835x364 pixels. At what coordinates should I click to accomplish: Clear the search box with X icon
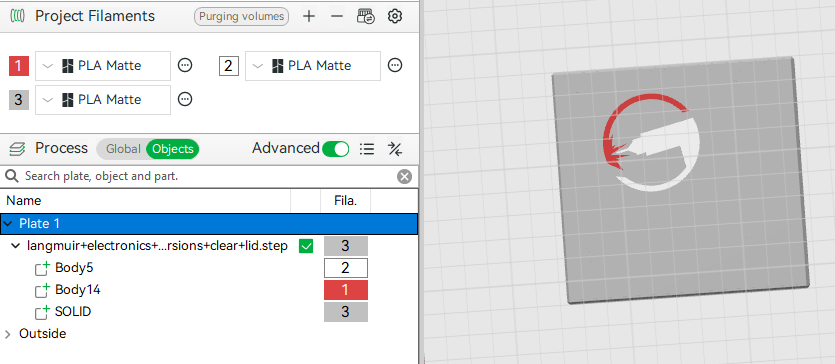click(x=405, y=177)
